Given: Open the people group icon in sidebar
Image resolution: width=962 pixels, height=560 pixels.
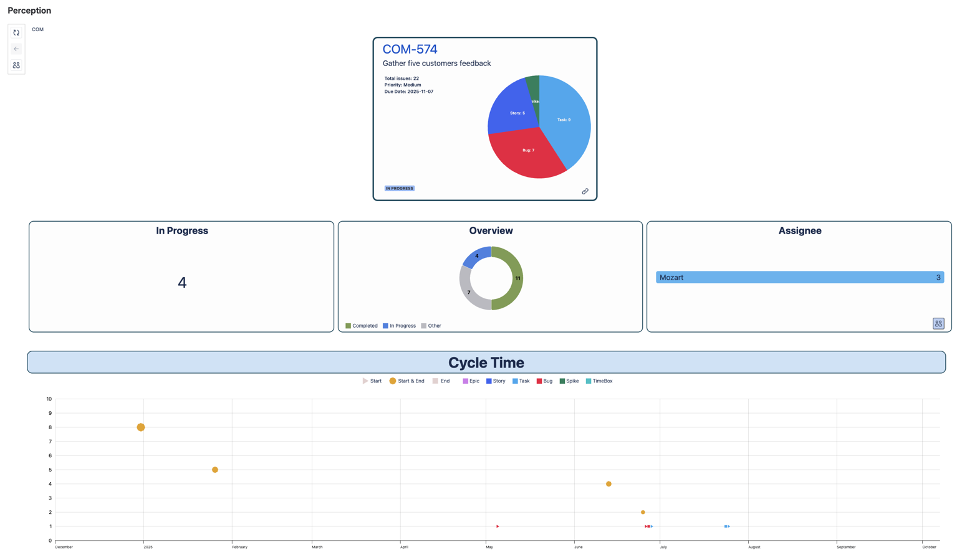Looking at the screenshot, I should [16, 65].
